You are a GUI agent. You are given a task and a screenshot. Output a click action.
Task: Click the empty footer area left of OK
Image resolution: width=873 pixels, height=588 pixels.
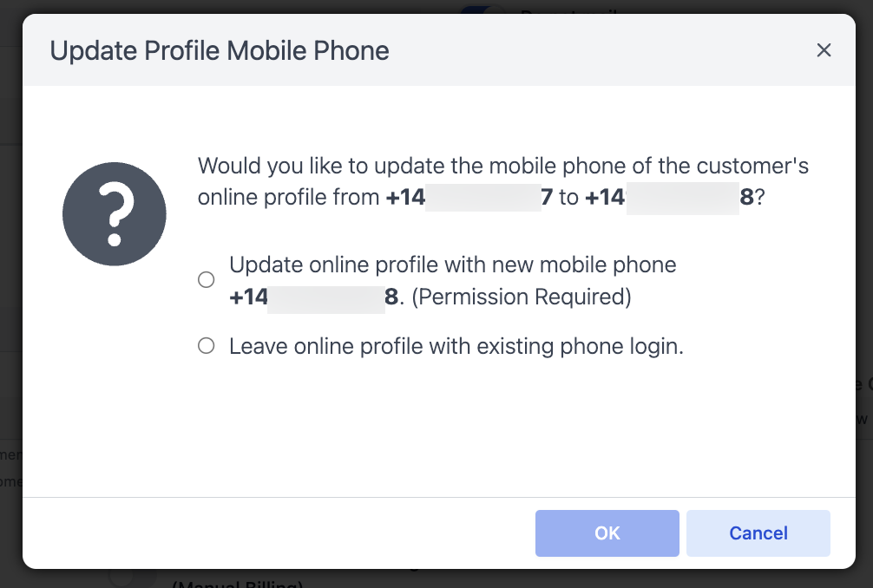279,532
